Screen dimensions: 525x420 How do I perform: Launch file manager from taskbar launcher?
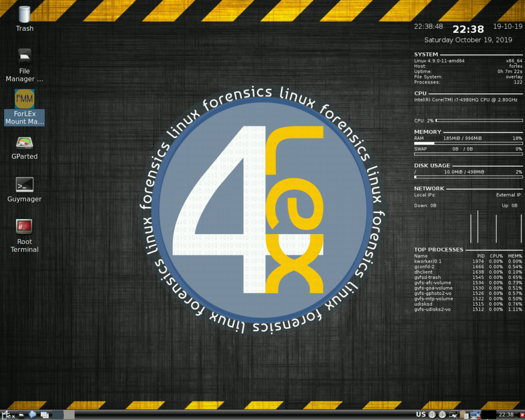click(22, 415)
